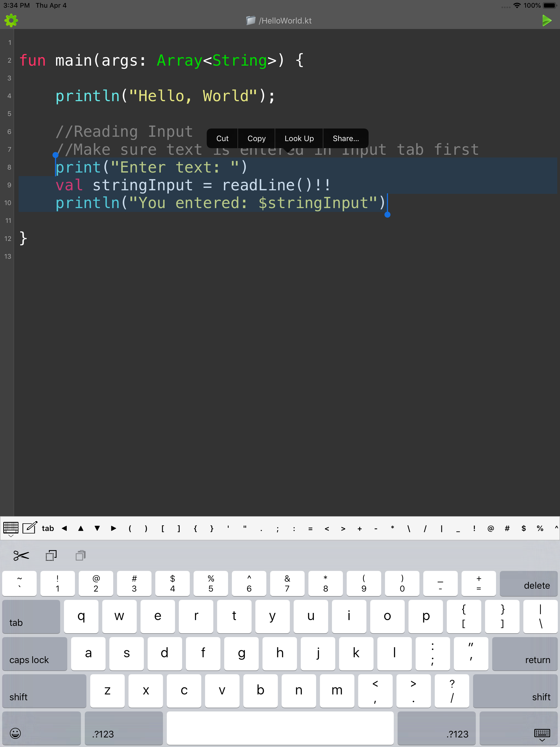This screenshot has width=560, height=747.
Task: Move cursor down with down arrow key
Action: (x=97, y=529)
